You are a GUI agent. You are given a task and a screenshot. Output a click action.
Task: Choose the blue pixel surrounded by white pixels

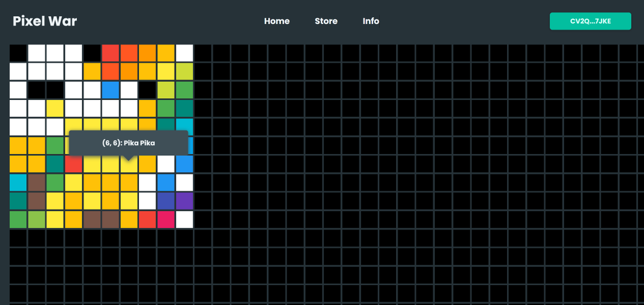tap(111, 90)
